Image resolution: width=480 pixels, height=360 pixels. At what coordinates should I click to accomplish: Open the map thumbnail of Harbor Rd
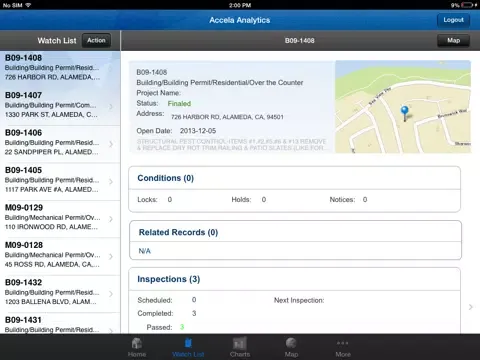pyautogui.click(x=403, y=107)
